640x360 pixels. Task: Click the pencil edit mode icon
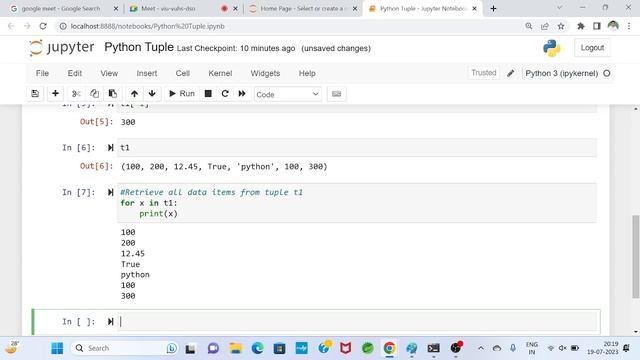511,73
